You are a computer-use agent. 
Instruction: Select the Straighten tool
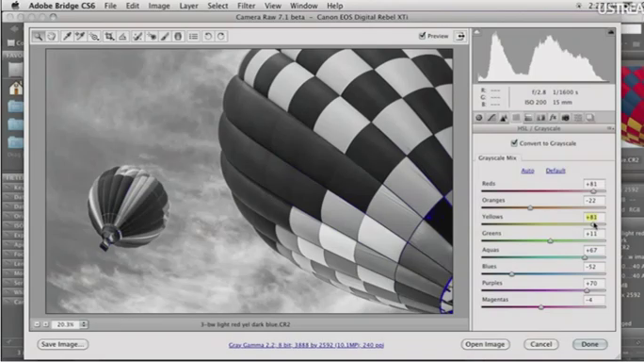122,36
